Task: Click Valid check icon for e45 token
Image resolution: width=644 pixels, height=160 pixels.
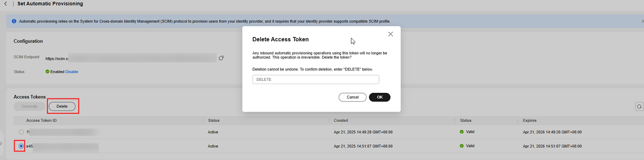Action: tap(462, 146)
